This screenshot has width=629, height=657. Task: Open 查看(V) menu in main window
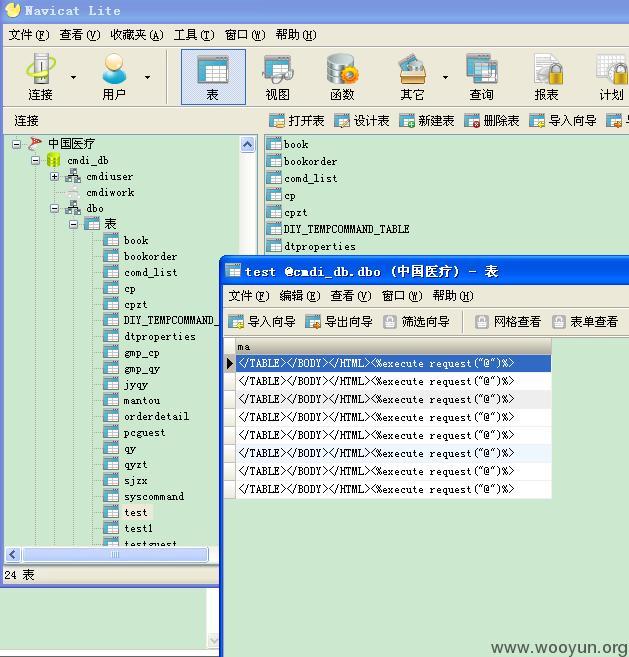point(80,35)
